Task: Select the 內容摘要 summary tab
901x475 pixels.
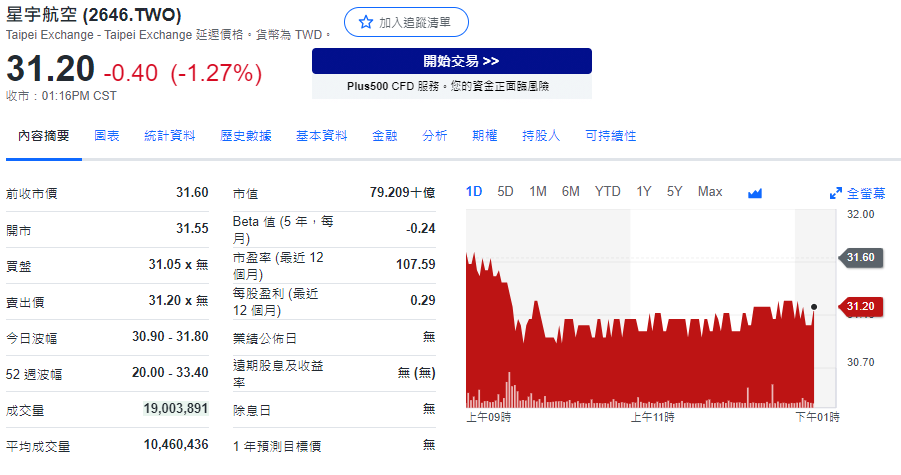Action: pyautogui.click(x=44, y=136)
